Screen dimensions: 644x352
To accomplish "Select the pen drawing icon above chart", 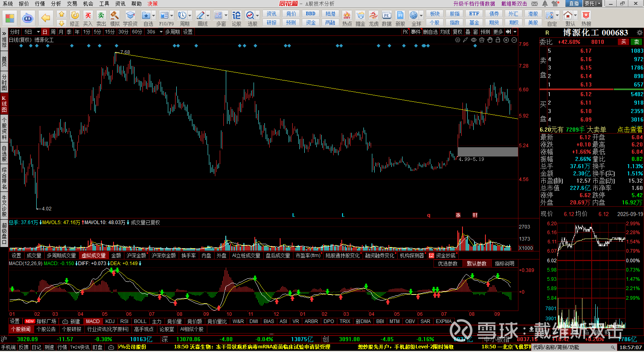I will click(x=466, y=40).
